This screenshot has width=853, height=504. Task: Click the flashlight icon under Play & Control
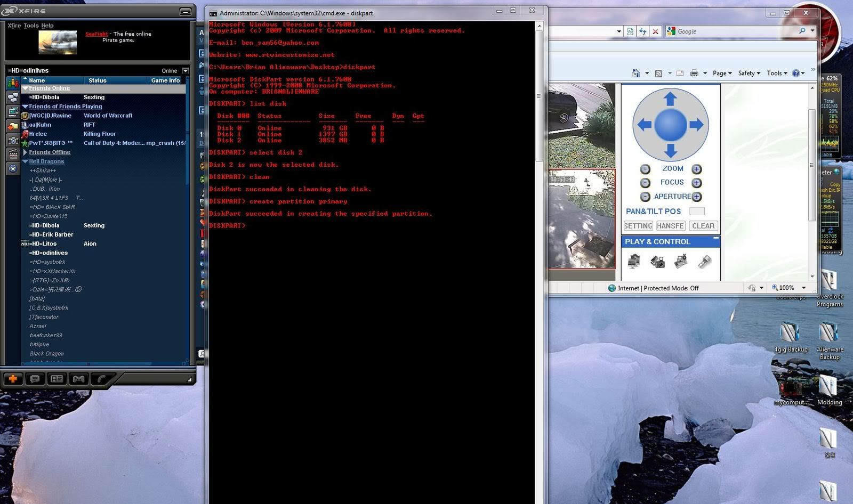pos(704,261)
